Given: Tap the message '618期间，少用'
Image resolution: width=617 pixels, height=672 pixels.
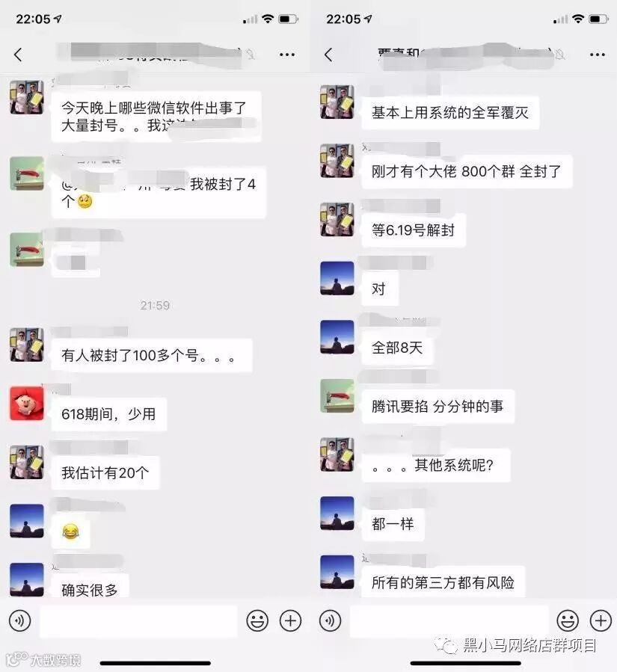Looking at the screenshot, I should (x=109, y=414).
